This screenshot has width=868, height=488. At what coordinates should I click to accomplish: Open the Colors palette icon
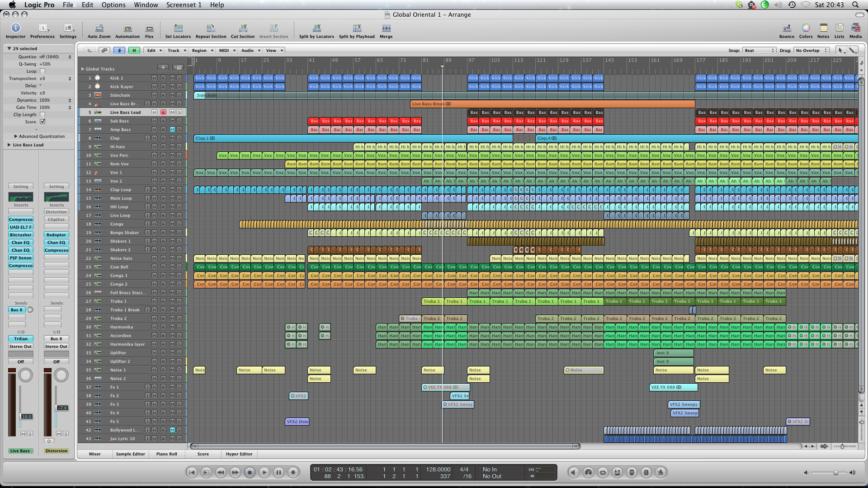pyautogui.click(x=806, y=28)
